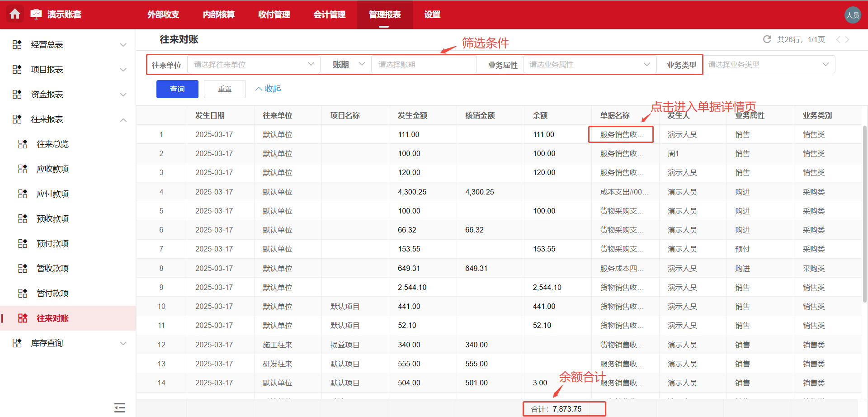
Task: Click the icon next to 经营总表
Action: (17, 44)
